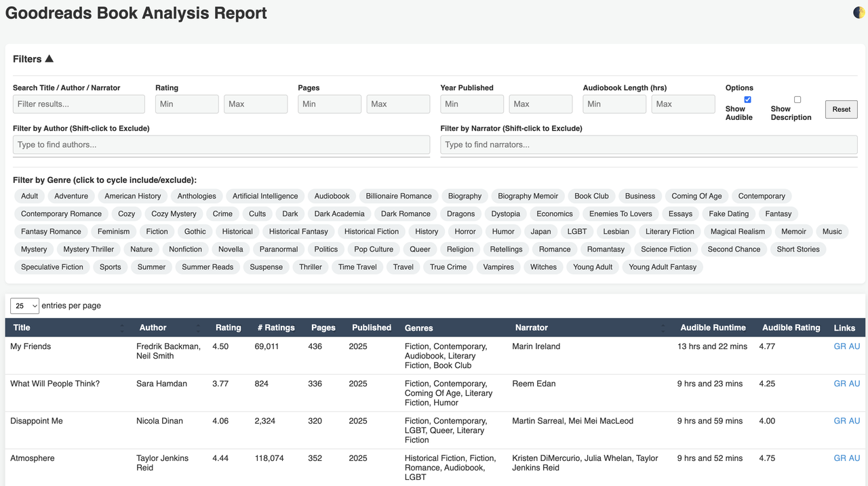Open the Filter by Narrator search box

click(x=649, y=144)
